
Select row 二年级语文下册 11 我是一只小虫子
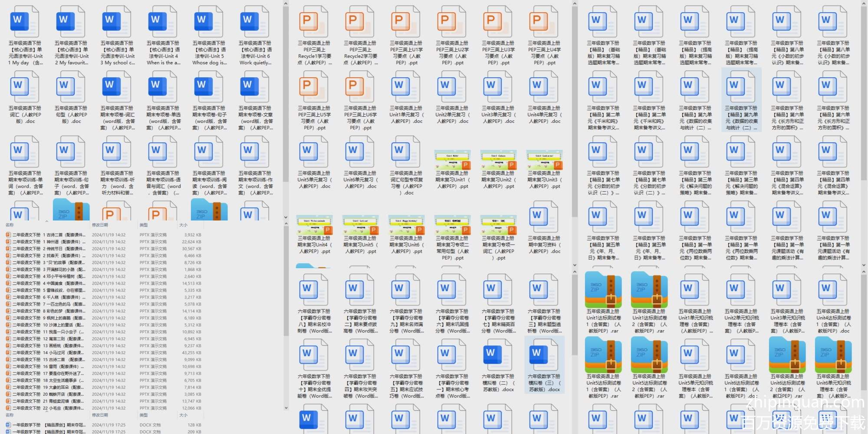(x=104, y=332)
